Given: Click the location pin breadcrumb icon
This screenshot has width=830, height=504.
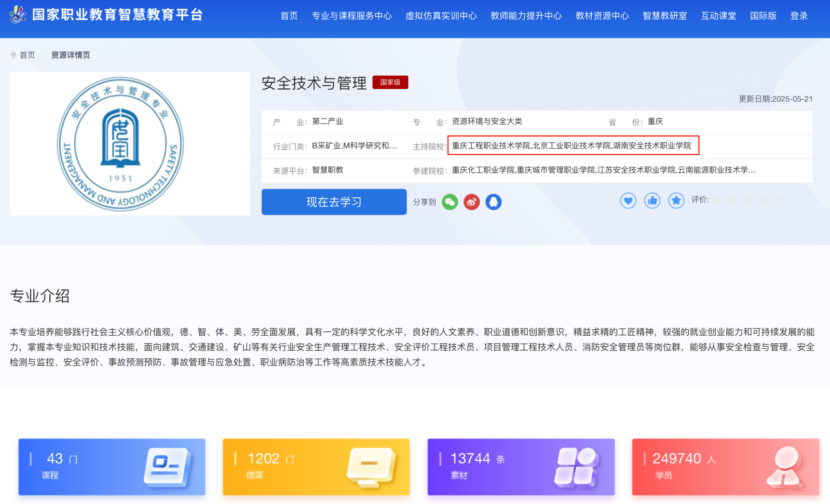Looking at the screenshot, I should pos(14,55).
